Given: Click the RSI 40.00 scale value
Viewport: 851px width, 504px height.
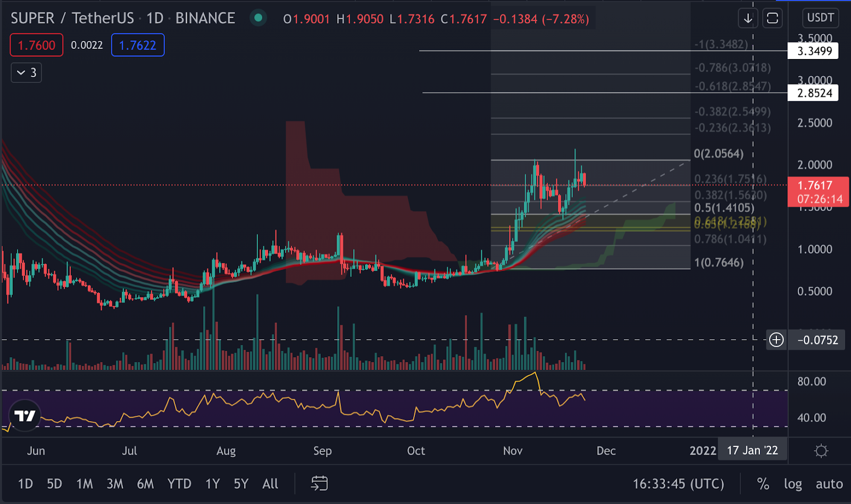Looking at the screenshot, I should (x=812, y=418).
